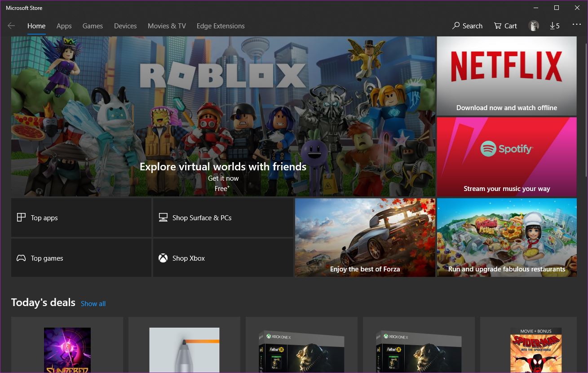Open the Spider-Man Spider-Verse movie deal

528,345
